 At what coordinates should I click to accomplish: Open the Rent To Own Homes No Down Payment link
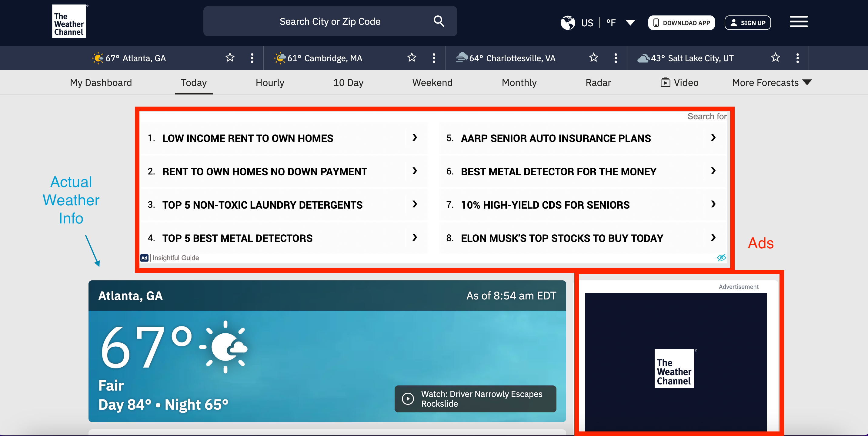(265, 172)
